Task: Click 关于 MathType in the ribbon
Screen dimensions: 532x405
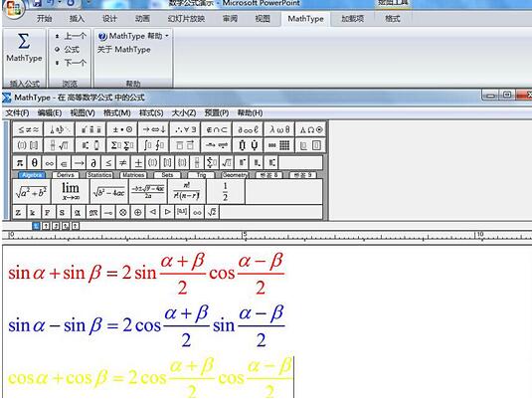Action: tap(124, 50)
